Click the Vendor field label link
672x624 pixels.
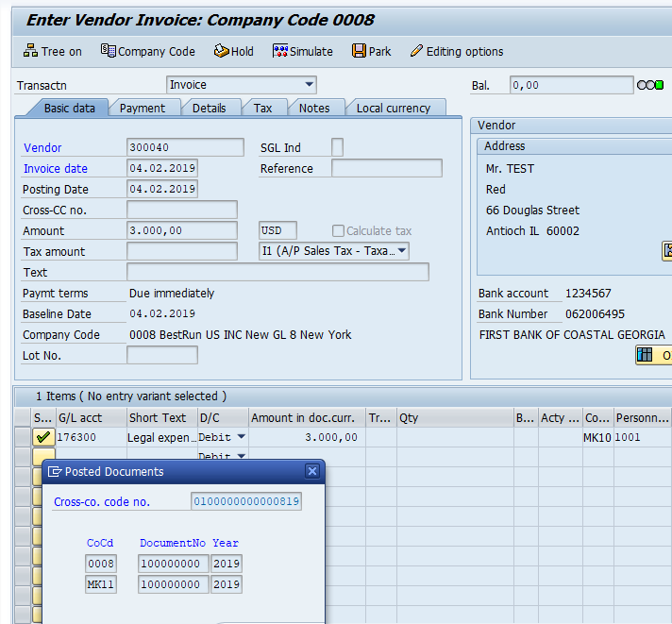pyautogui.click(x=42, y=148)
